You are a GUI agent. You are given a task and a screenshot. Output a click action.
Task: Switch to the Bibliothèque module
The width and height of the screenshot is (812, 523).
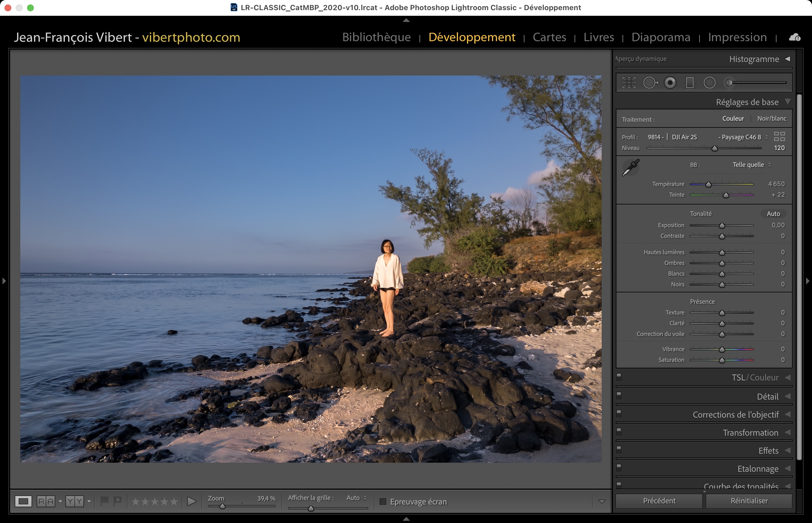coord(376,37)
